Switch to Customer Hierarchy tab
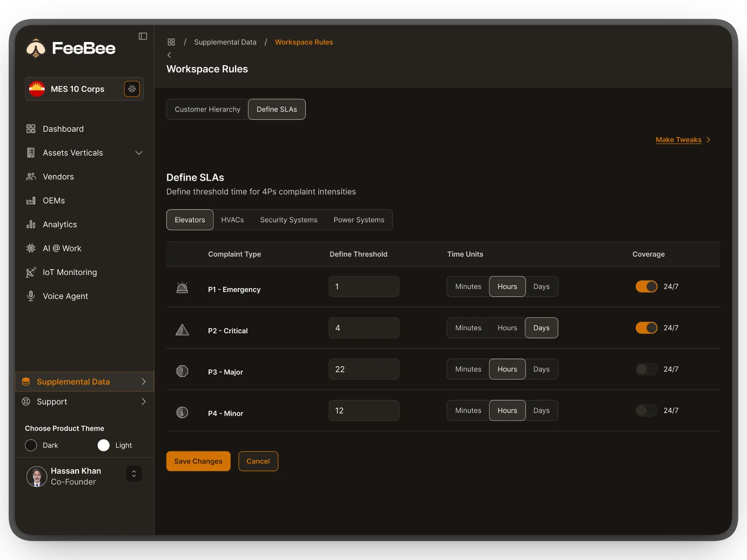The height and width of the screenshot is (560, 747). (207, 109)
